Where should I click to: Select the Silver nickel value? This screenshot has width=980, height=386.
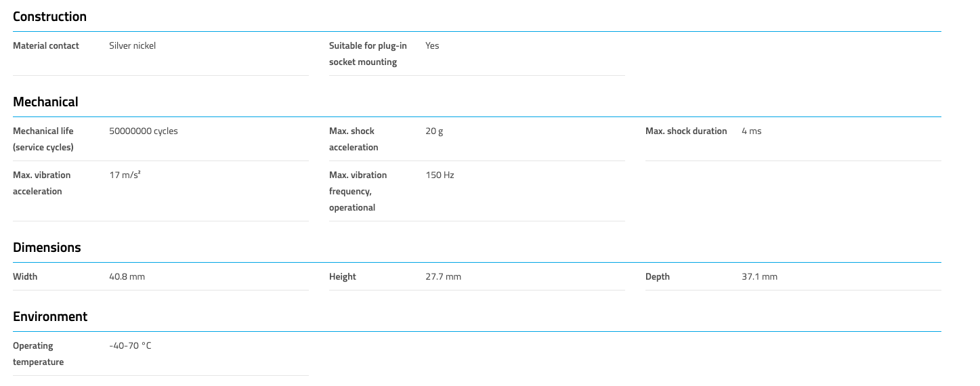point(132,46)
